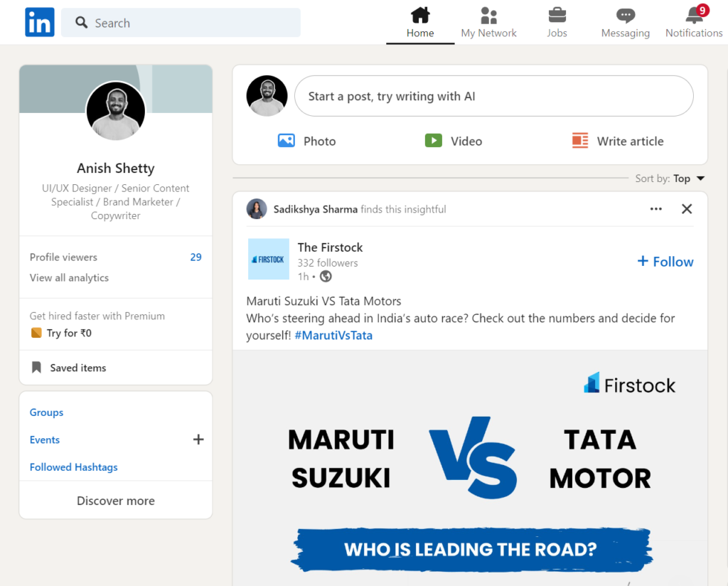Open the Home tab
Screen dimensions: 728x586
(x=420, y=22)
